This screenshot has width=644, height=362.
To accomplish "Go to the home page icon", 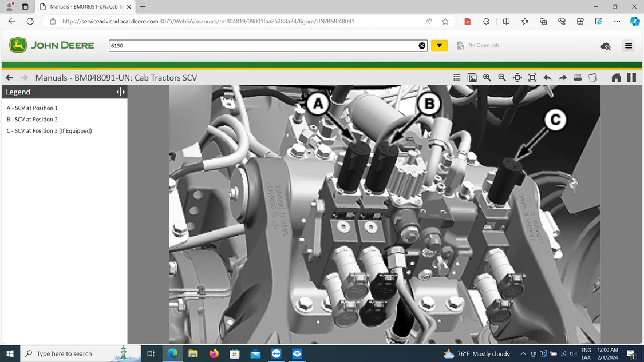I will pyautogui.click(x=616, y=78).
